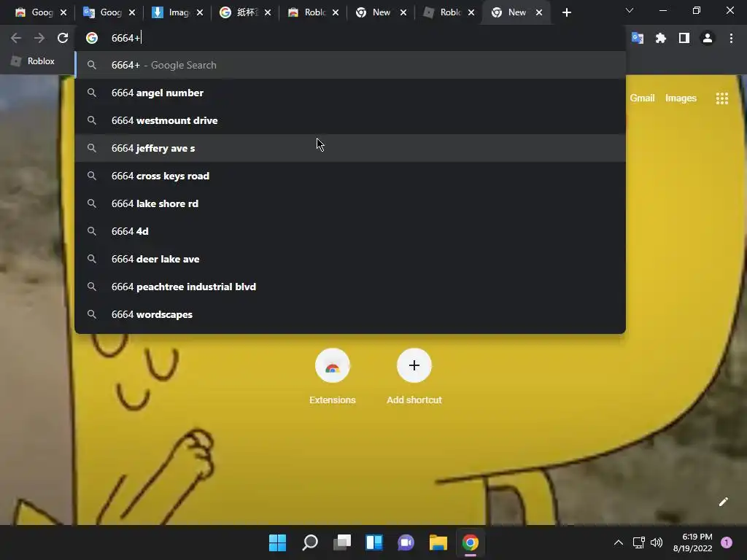Open the notification count badge
This screenshot has height=560, width=747.
pyautogui.click(x=727, y=542)
